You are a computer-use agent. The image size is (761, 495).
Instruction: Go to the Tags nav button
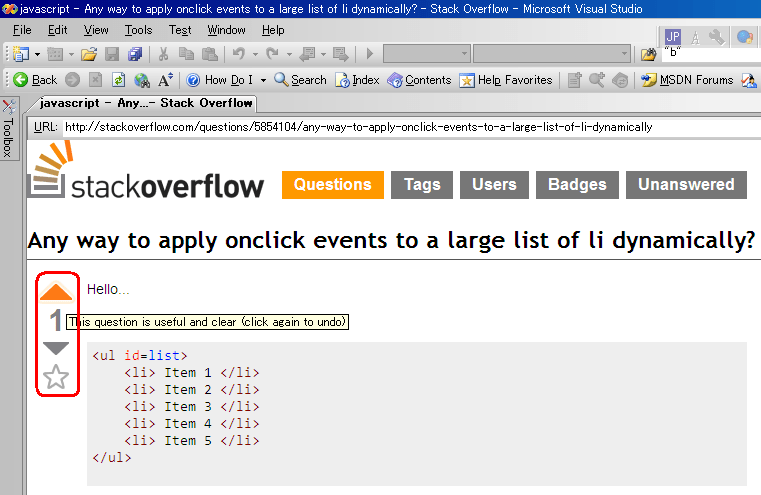(x=422, y=185)
